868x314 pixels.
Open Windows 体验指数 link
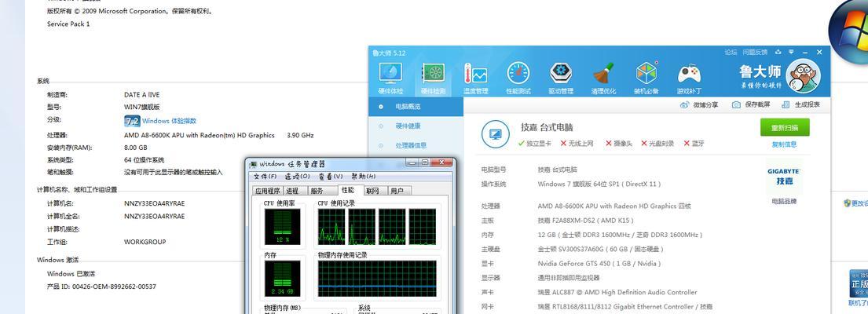click(169, 121)
